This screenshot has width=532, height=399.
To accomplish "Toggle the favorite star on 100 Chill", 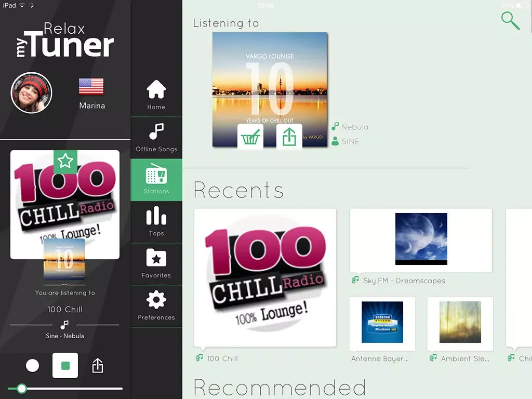I will point(65,161).
